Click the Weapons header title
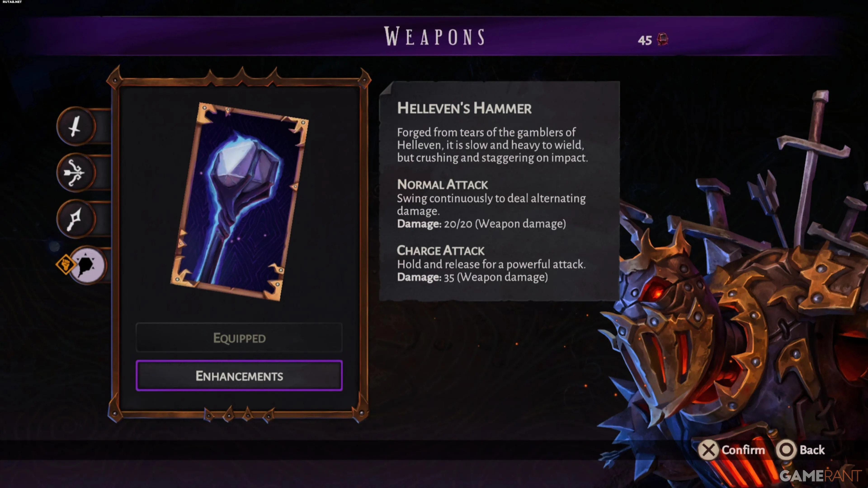Screen dimensions: 868x488 [435, 36]
